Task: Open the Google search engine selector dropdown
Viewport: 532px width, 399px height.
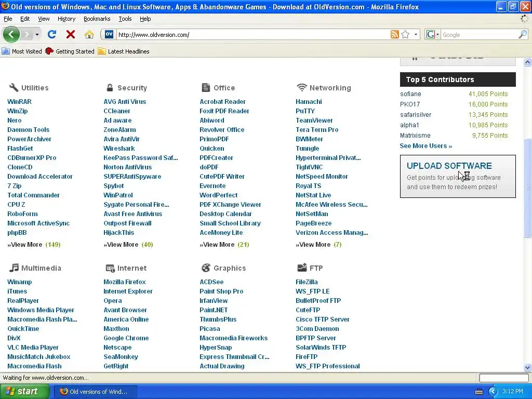Action: coord(437,34)
